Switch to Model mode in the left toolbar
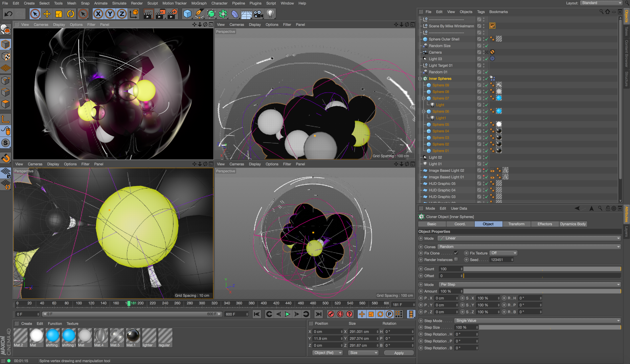The width and height of the screenshot is (630, 364). (5, 44)
